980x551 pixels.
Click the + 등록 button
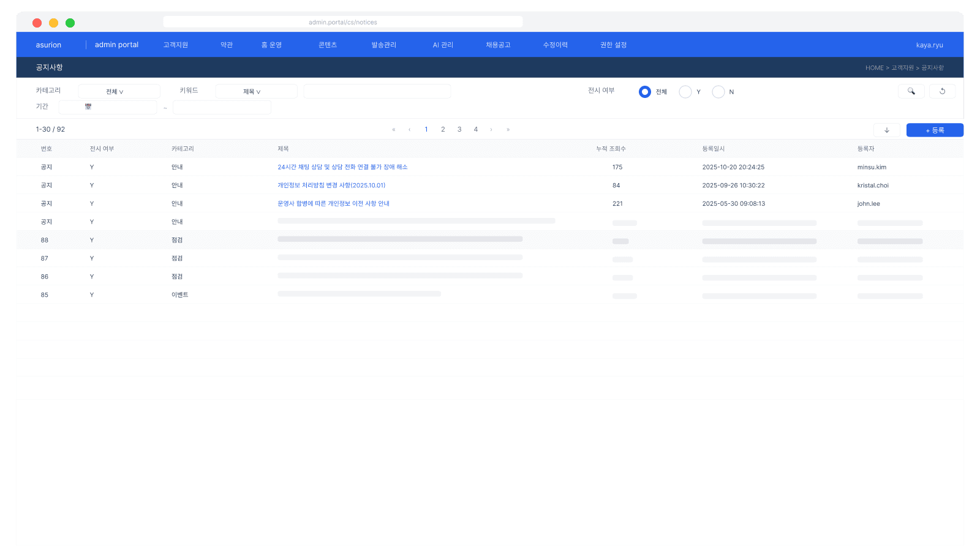[935, 130]
